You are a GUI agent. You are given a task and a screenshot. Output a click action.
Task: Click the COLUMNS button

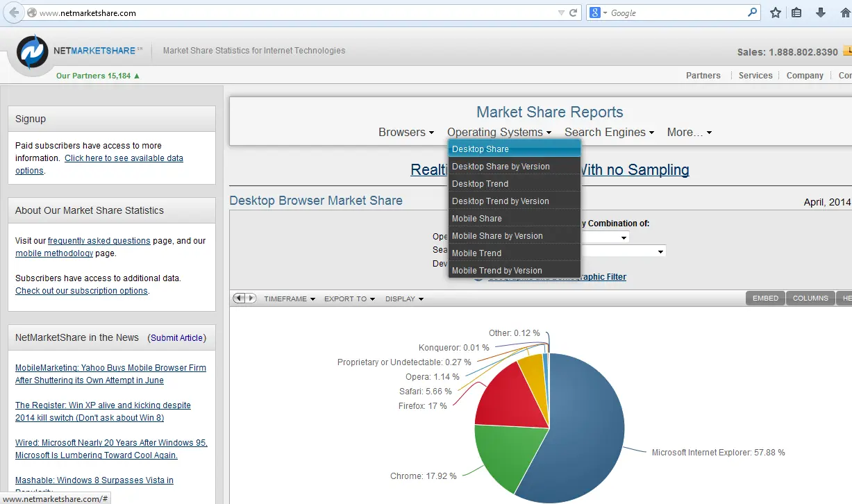810,298
